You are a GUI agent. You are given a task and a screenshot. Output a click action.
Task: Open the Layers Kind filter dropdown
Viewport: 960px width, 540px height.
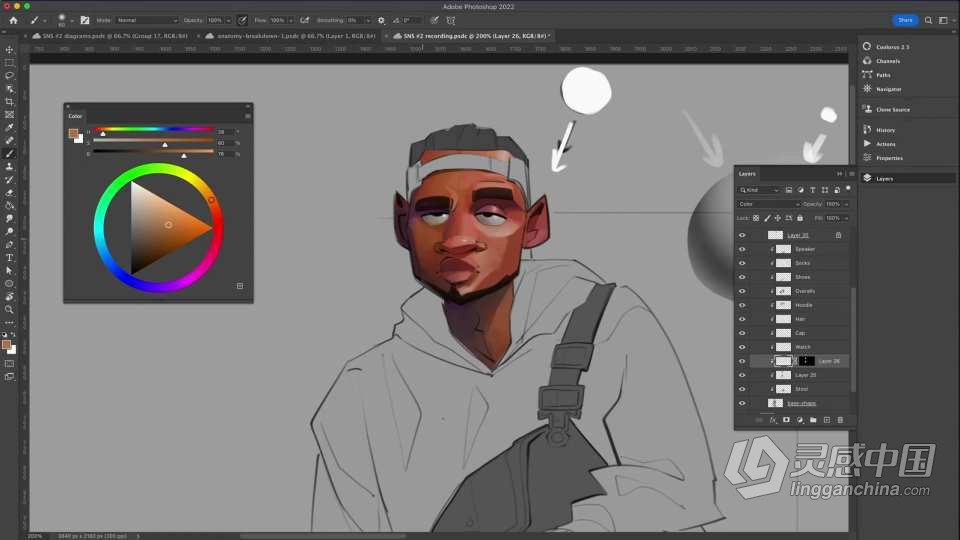[x=759, y=190]
